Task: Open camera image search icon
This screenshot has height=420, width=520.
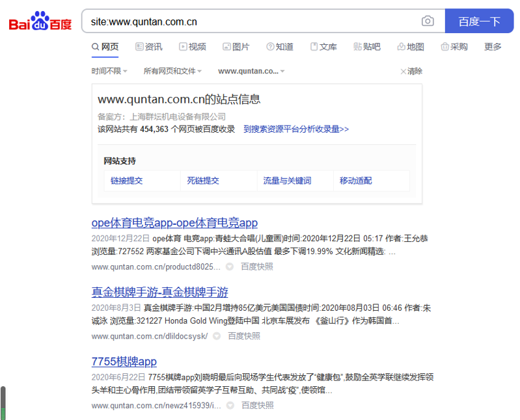Action: (428, 21)
